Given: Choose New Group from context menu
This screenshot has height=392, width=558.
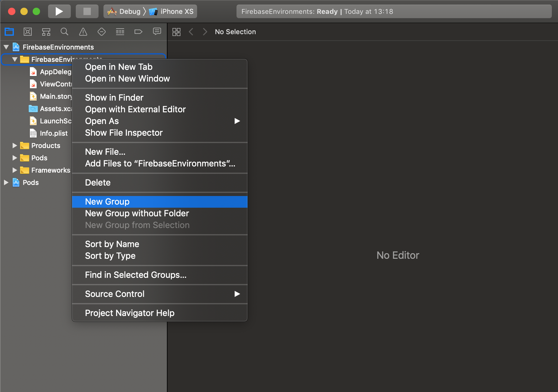Looking at the screenshot, I should click(x=107, y=202).
